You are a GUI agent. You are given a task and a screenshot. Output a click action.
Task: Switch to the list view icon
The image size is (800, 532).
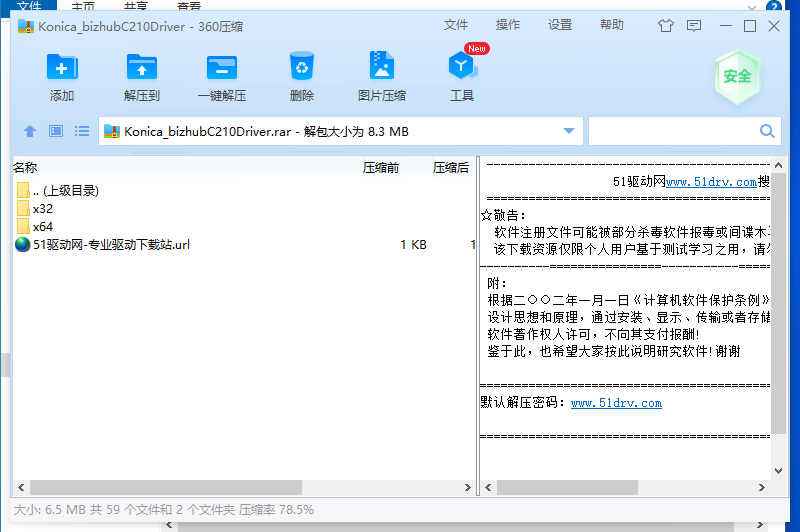coord(82,132)
